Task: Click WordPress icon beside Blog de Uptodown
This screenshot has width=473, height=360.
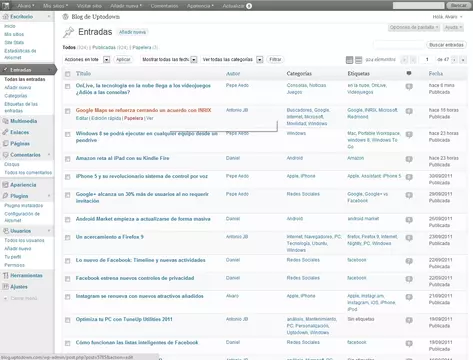Action: [66, 17]
